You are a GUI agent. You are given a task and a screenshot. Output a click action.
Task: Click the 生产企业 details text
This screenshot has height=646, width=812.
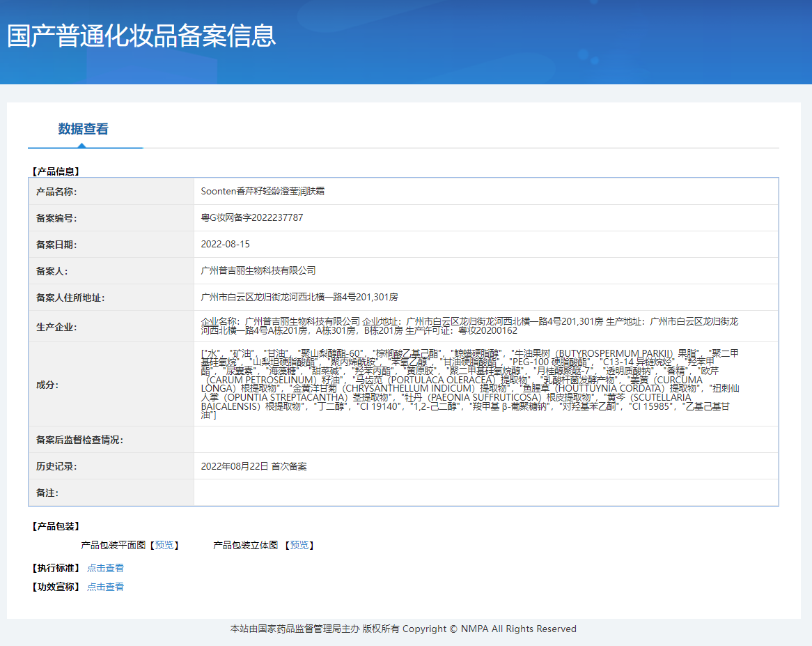468,326
